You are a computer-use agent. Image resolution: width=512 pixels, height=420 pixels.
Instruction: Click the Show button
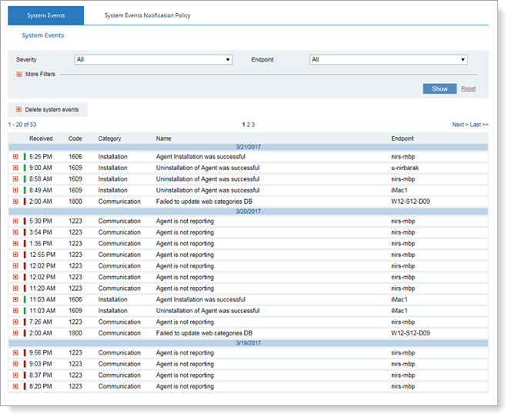pos(439,88)
